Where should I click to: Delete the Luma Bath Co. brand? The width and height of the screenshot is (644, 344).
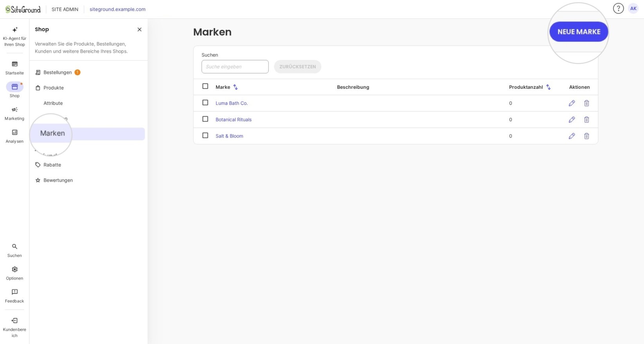pyautogui.click(x=586, y=103)
